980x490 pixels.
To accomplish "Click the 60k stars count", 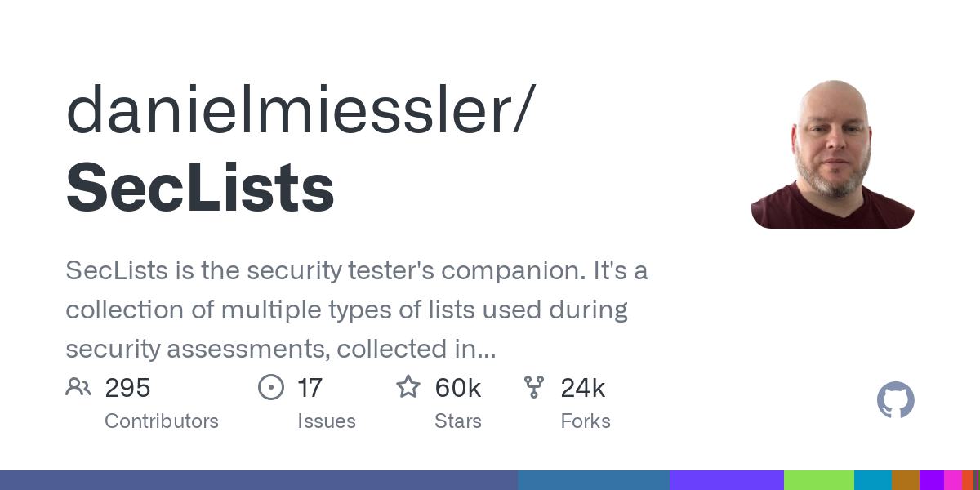I will [458, 388].
